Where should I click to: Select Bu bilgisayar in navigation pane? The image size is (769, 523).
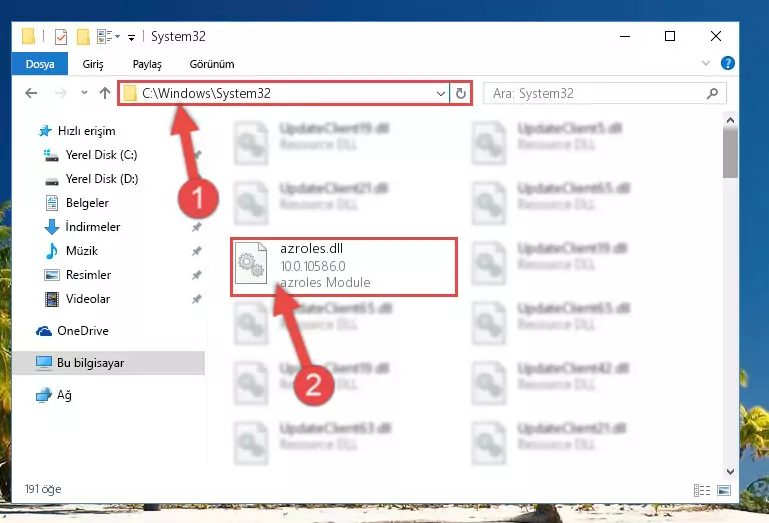(x=108, y=363)
